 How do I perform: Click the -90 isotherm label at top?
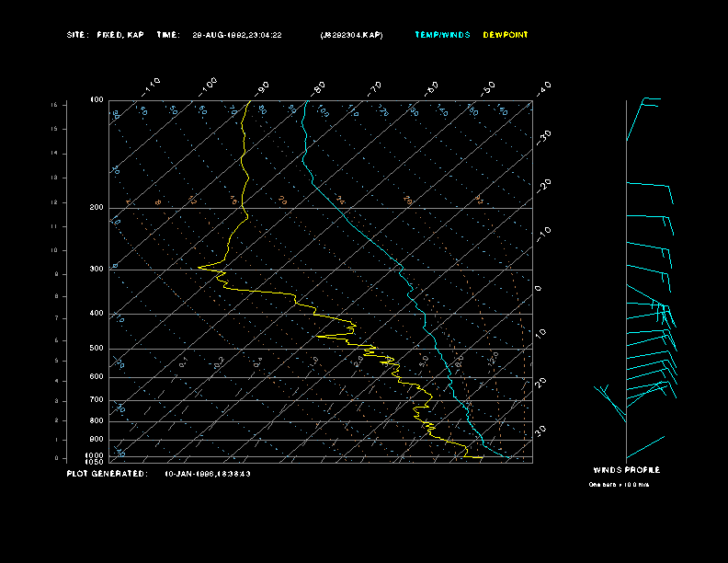tap(261, 88)
